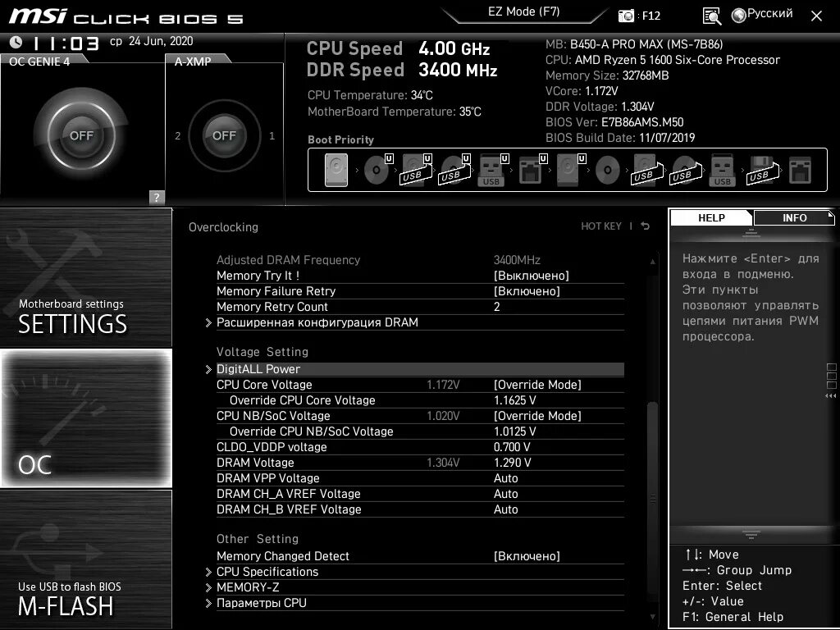The image size is (840, 630).
Task: Toggle Memory Try It ! [Выключено] value
Action: (x=531, y=276)
